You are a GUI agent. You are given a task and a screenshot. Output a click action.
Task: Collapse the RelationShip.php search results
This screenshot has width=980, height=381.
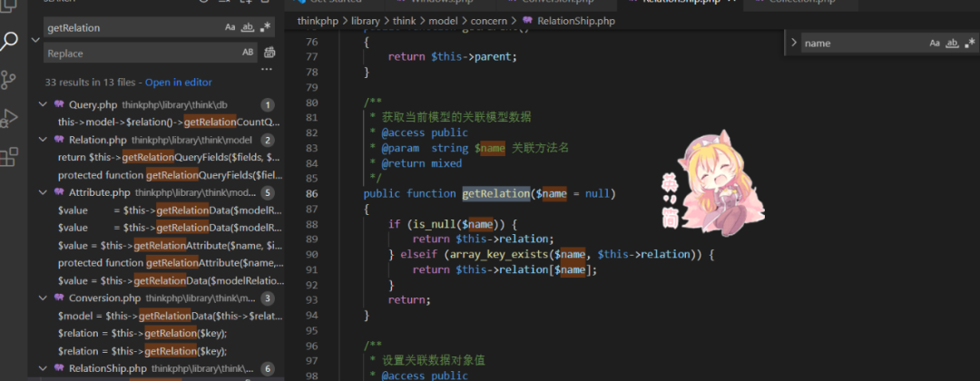(x=43, y=368)
